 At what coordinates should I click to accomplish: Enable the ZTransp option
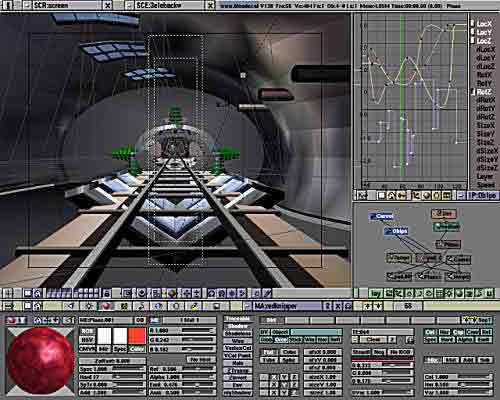click(x=237, y=370)
